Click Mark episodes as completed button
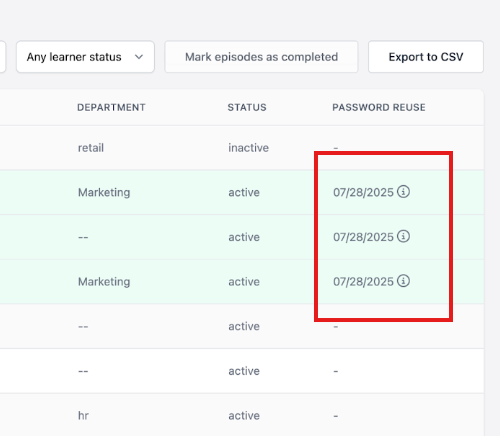The height and width of the screenshot is (436, 500). [x=261, y=57]
